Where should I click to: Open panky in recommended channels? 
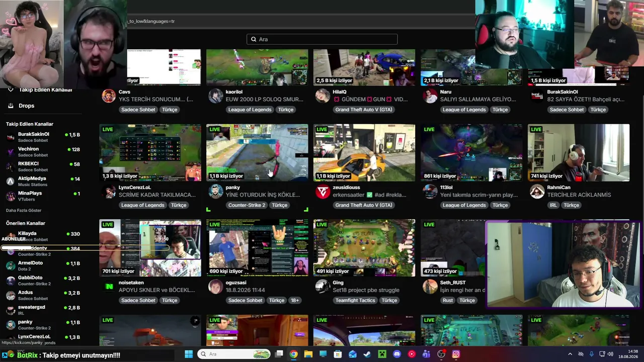(x=43, y=324)
